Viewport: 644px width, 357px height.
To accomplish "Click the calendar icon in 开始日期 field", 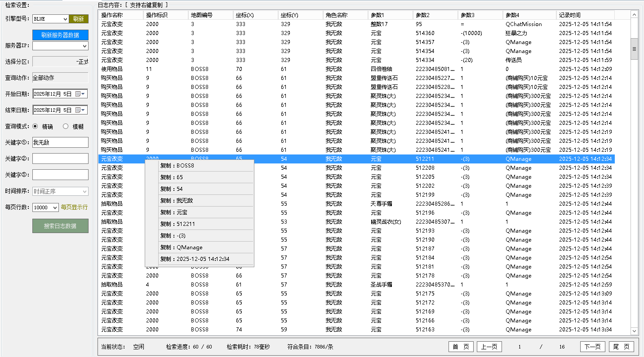I will 78,94.
